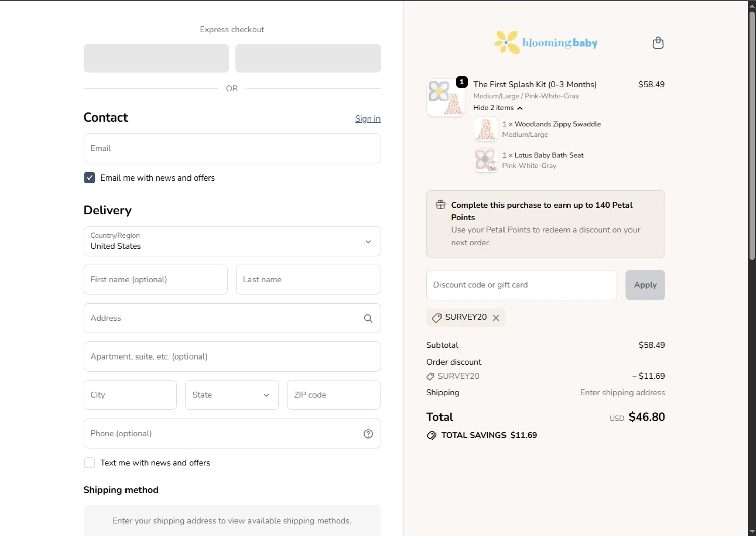Screen dimensions: 756x536
Task: Click the first express checkout button
Action: [x=156, y=58]
